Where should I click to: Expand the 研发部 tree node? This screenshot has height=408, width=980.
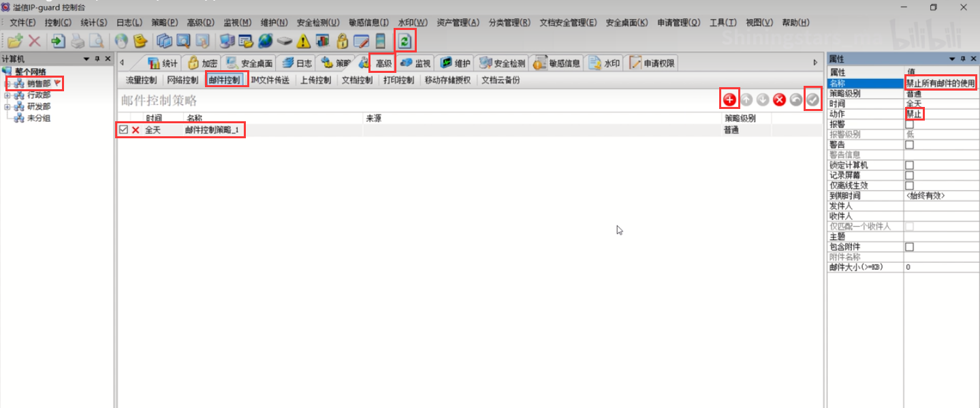coord(7,106)
